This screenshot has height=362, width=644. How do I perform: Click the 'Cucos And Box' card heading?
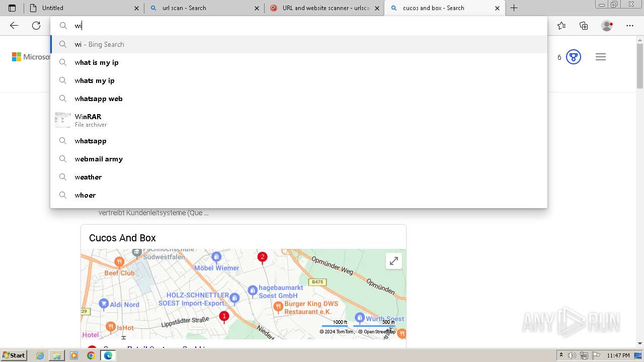122,238
